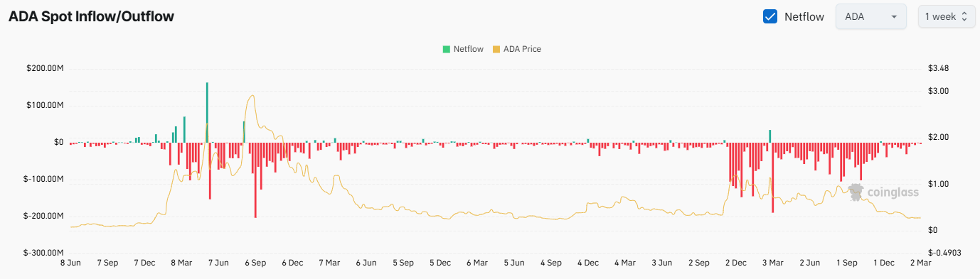The image size is (980, 279).
Task: Click the 2 Dec date label
Action: click(736, 263)
